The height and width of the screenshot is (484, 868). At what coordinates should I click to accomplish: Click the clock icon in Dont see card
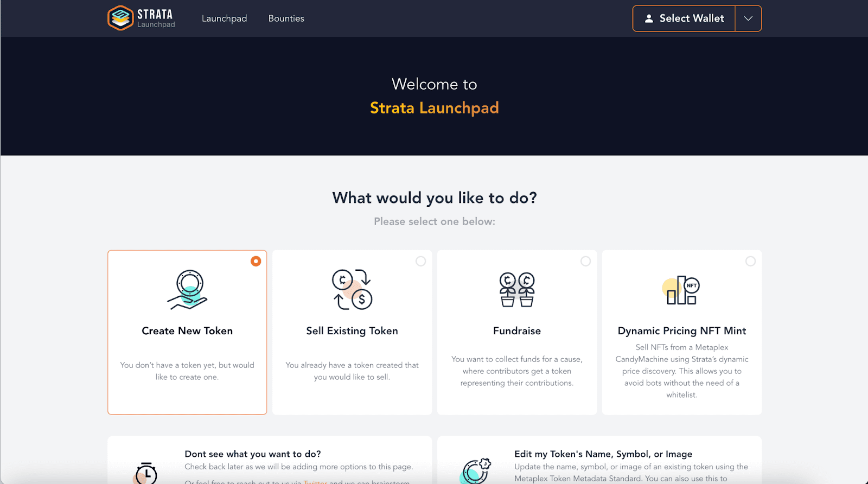(x=146, y=473)
